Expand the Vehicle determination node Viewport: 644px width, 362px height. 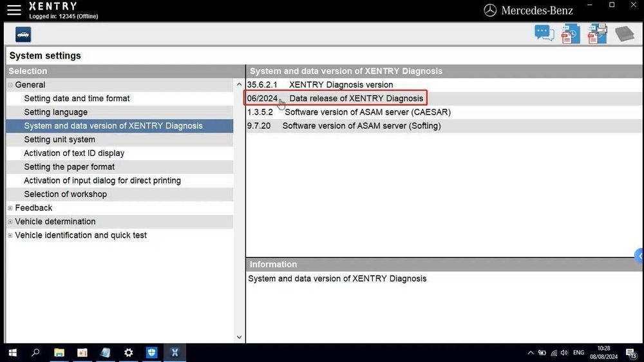point(10,222)
